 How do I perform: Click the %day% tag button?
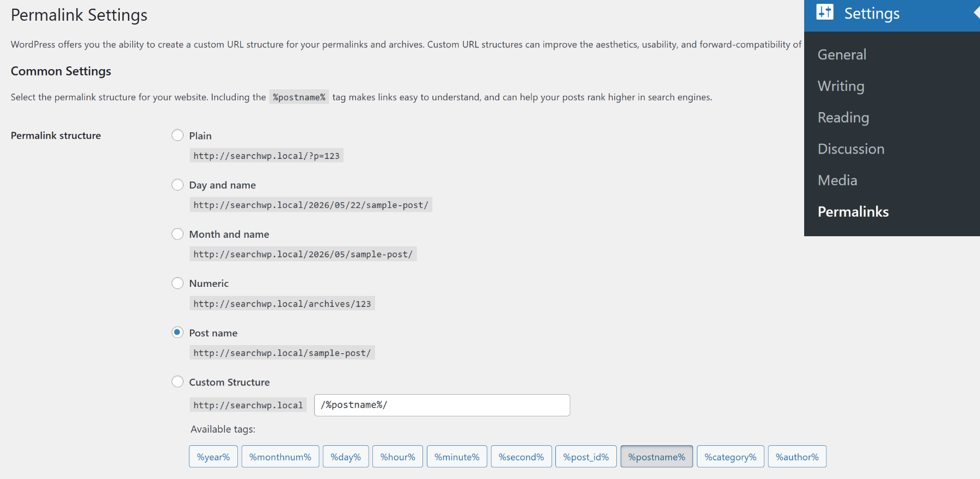[x=346, y=457]
